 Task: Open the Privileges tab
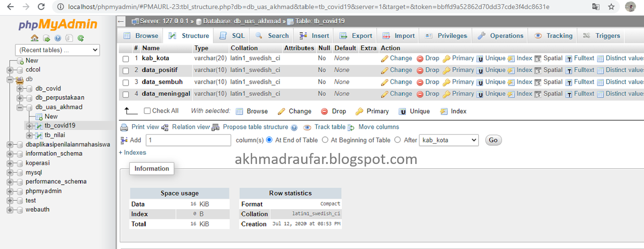tap(446, 35)
